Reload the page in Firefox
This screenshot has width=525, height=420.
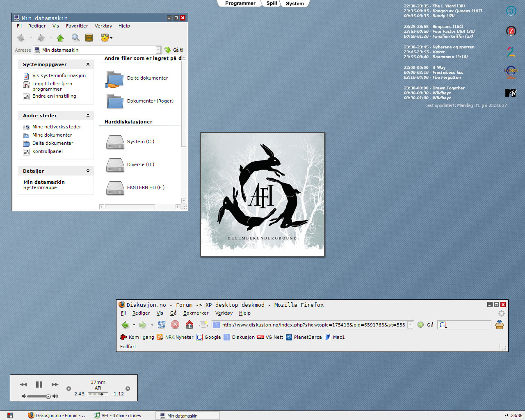162,324
